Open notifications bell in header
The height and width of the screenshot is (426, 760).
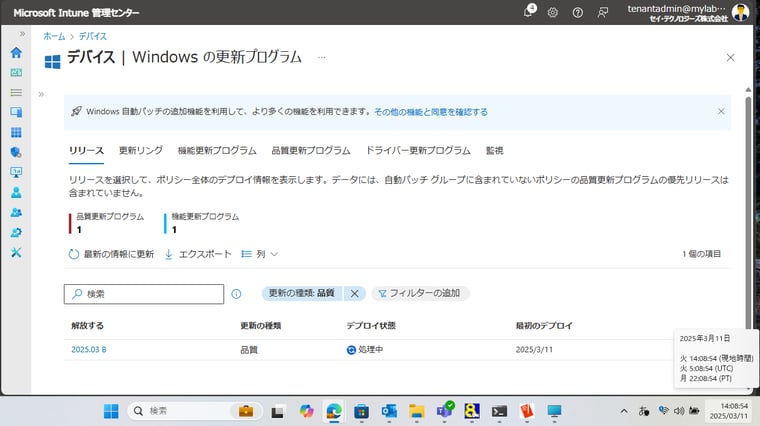529,12
